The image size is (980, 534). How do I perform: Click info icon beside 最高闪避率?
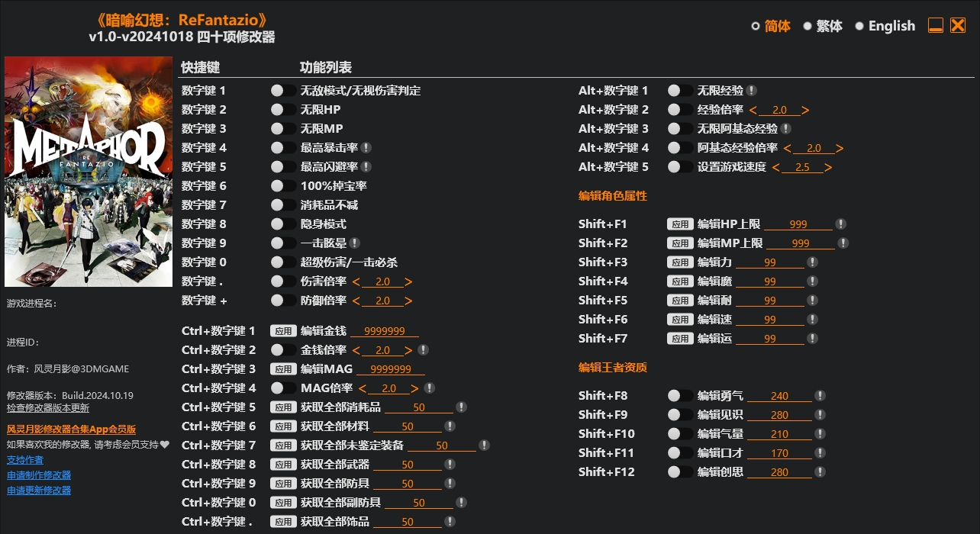366,167
